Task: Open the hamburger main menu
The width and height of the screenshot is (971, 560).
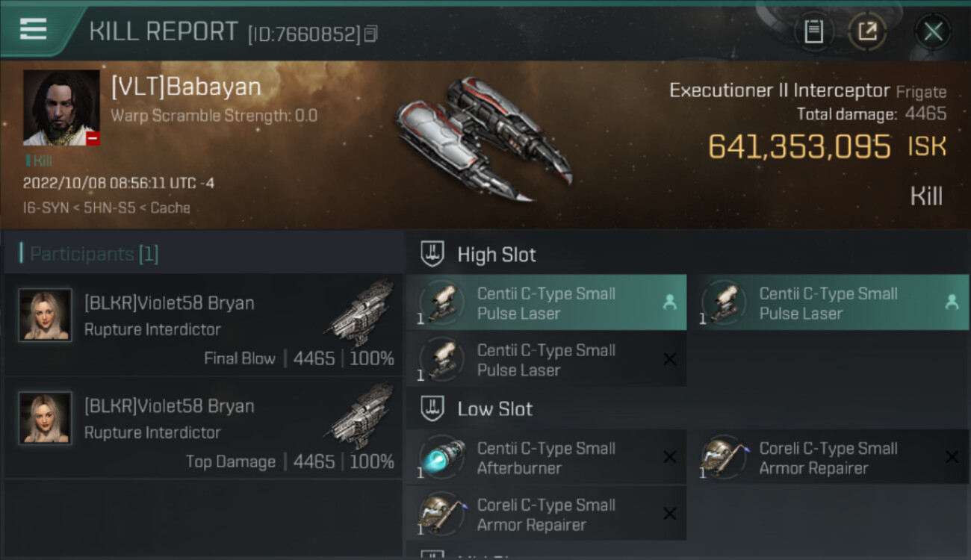Action: (33, 30)
